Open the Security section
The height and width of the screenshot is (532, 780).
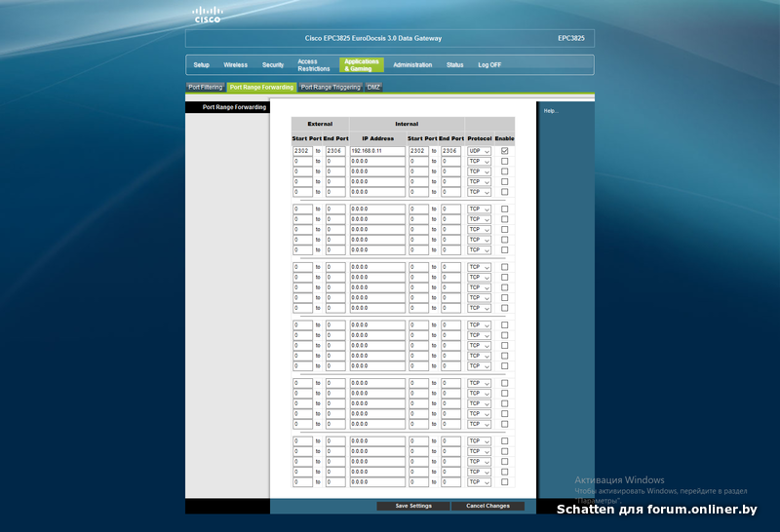pos(273,65)
